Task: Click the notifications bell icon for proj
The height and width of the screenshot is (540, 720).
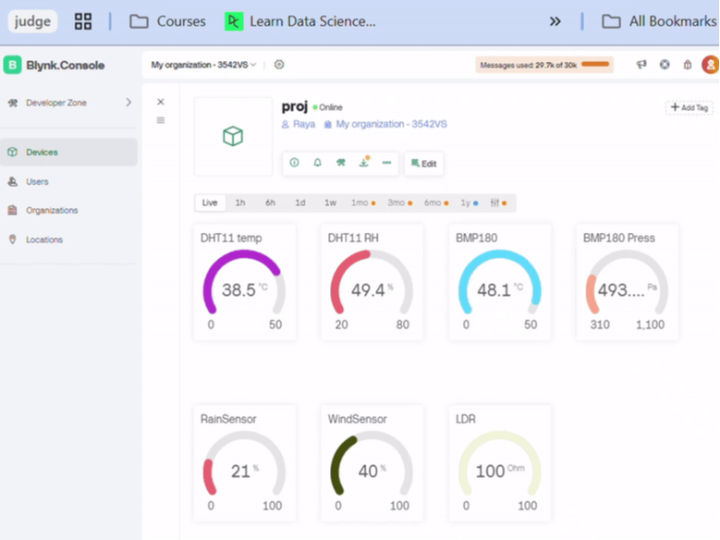Action: click(x=318, y=163)
